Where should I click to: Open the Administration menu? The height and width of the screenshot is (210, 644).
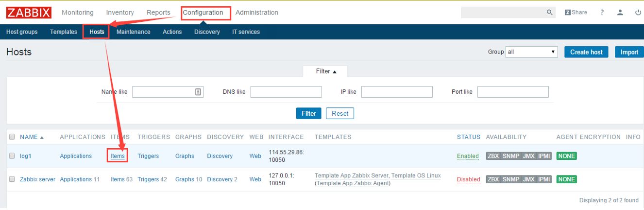257,13
